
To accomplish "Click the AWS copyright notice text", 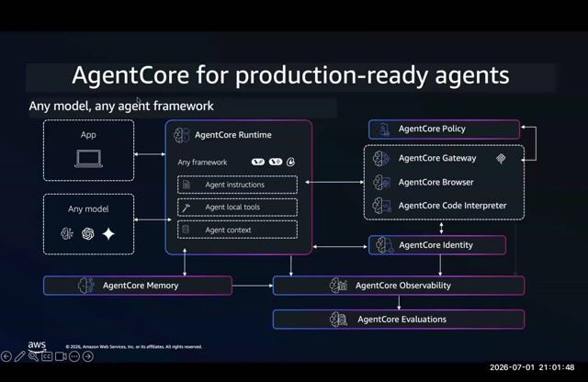I will point(134,347).
